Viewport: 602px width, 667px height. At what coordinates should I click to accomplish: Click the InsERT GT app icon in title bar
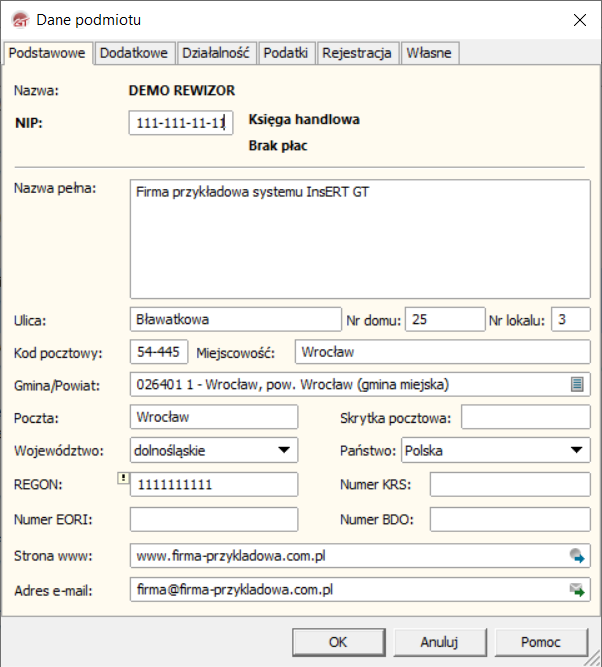[x=18, y=19]
